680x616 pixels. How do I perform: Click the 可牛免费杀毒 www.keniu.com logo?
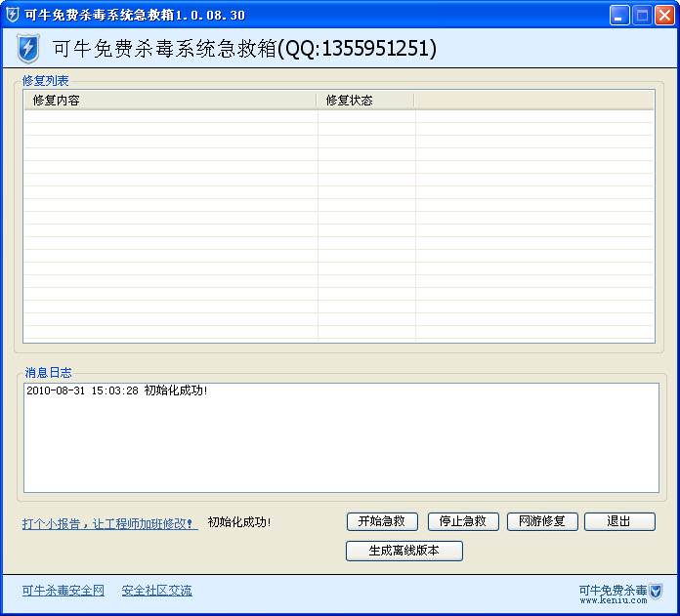coord(620,594)
